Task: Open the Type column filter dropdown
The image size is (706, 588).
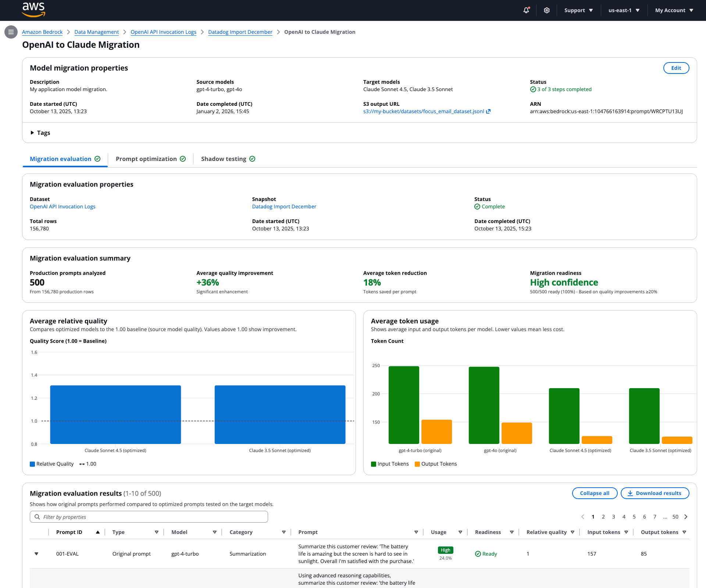Action: pyautogui.click(x=157, y=532)
